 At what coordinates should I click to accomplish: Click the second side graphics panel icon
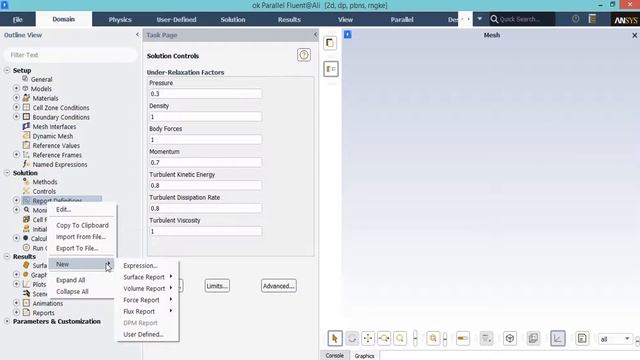pyautogui.click(x=331, y=69)
